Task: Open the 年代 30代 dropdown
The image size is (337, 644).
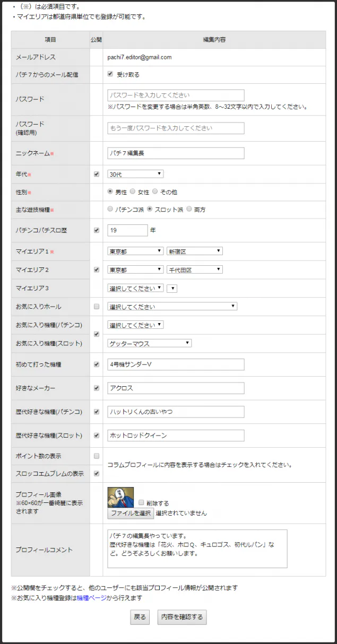Action: click(135, 174)
